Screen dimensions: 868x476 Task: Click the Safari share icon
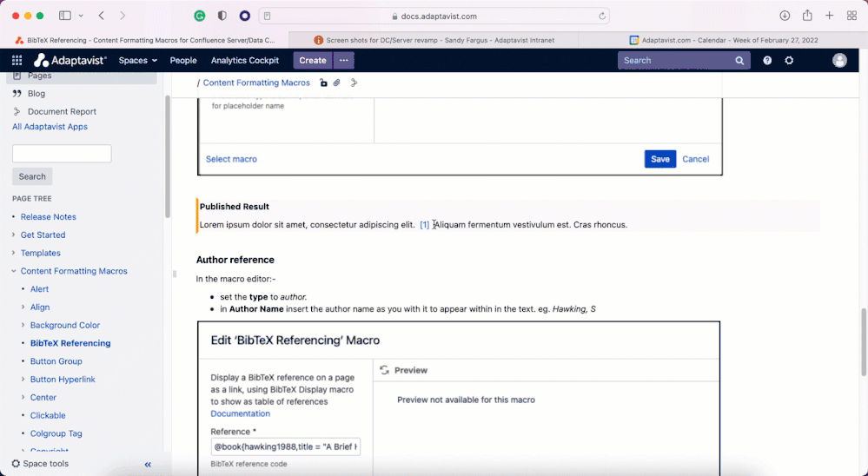coord(807,15)
